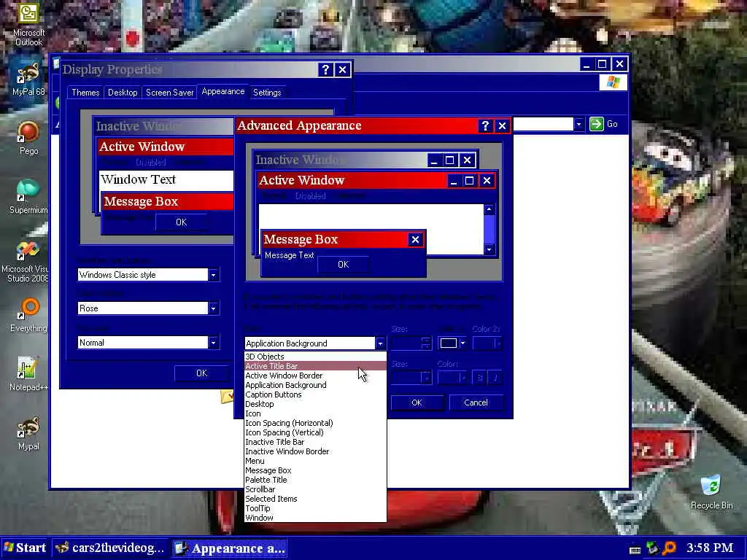Screen dimensions: 747x560
Task: Click "Message Text" in Advanced Appearance preview
Action: 289,255
